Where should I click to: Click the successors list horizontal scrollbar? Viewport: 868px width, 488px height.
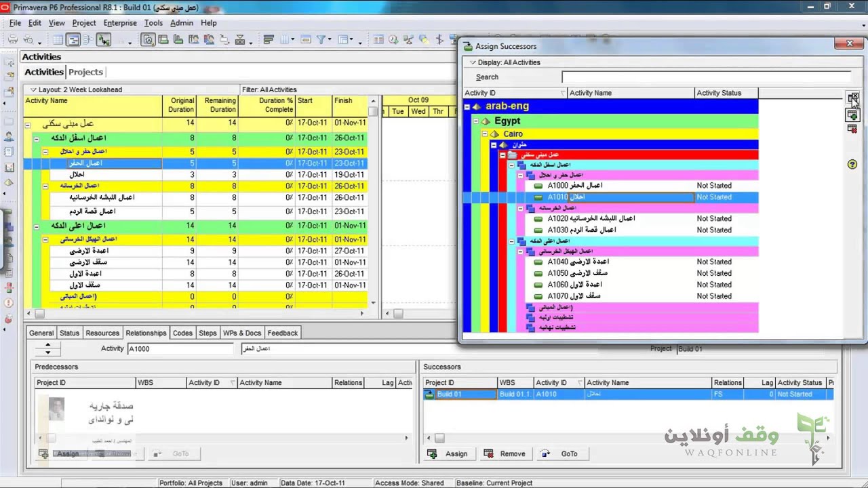[627, 438]
